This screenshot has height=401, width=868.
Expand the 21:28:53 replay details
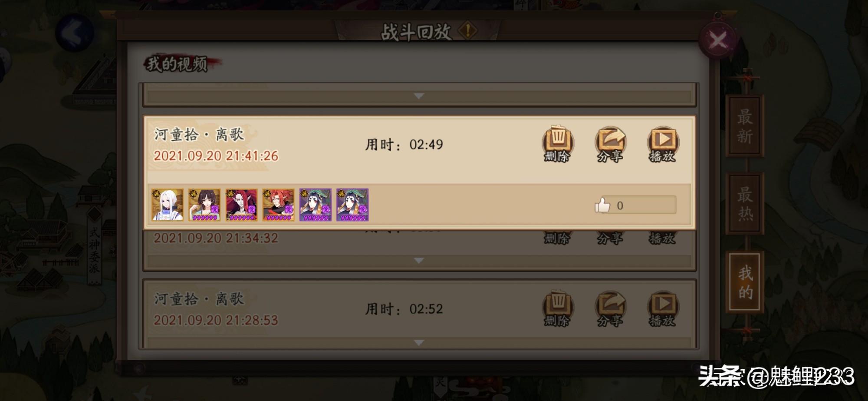click(x=419, y=343)
